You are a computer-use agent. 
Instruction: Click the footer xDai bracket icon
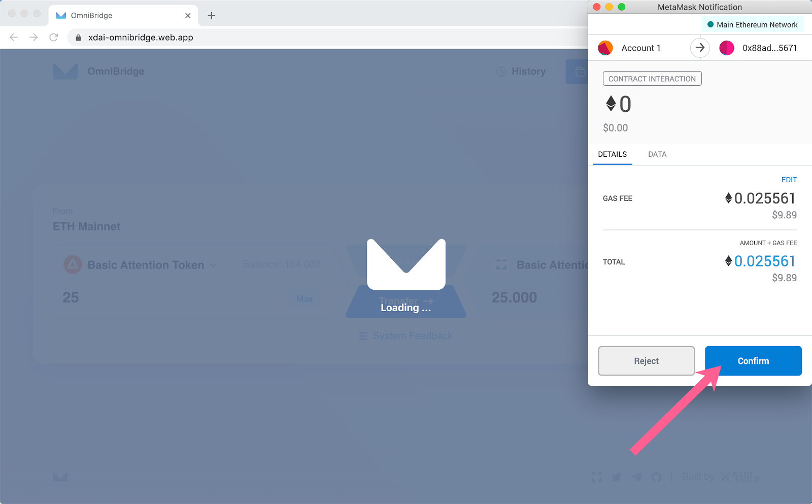pos(597,477)
